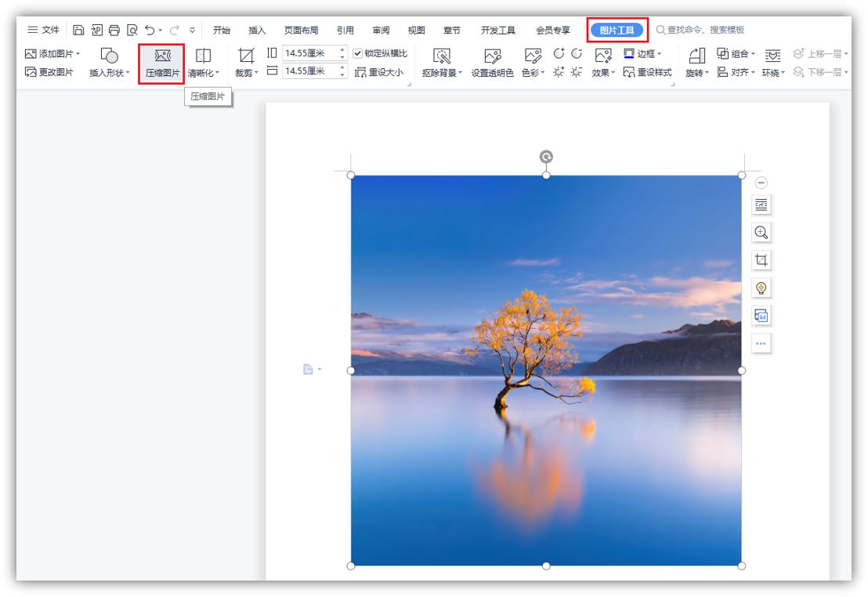Viewport: 868px width, 597px height.
Task: Increase height with the up stepper arrow
Action: pyautogui.click(x=342, y=50)
